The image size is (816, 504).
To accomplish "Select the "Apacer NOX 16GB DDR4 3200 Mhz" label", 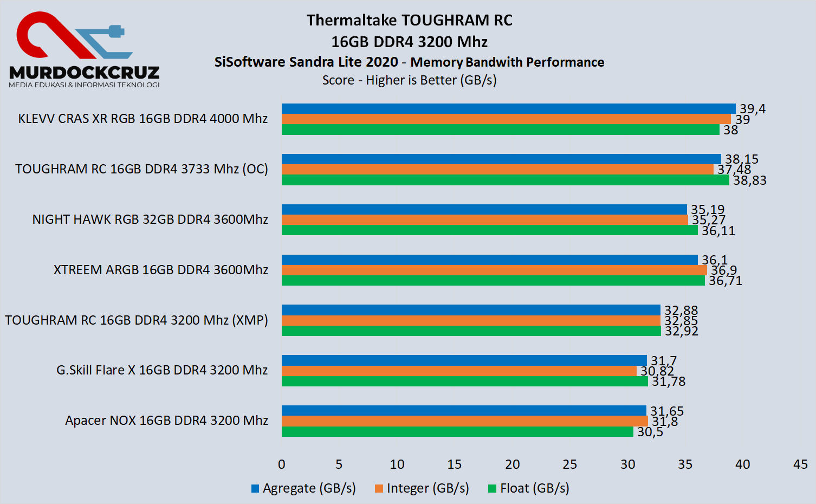I will point(167,421).
